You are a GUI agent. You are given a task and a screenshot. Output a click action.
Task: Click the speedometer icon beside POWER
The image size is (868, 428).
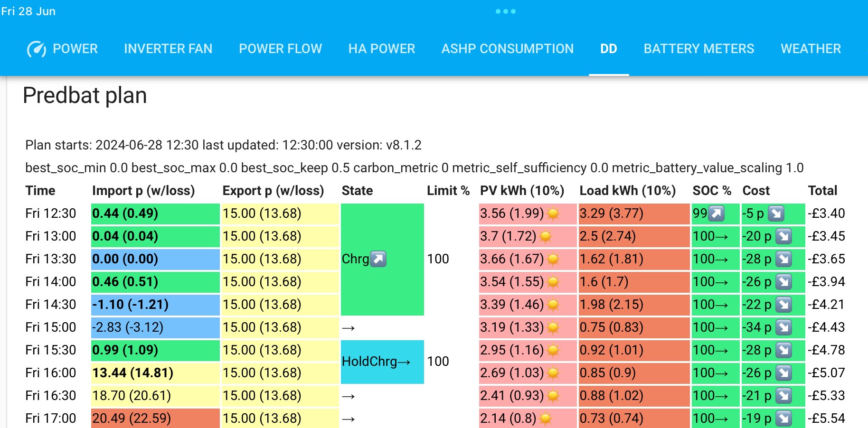coord(37,49)
